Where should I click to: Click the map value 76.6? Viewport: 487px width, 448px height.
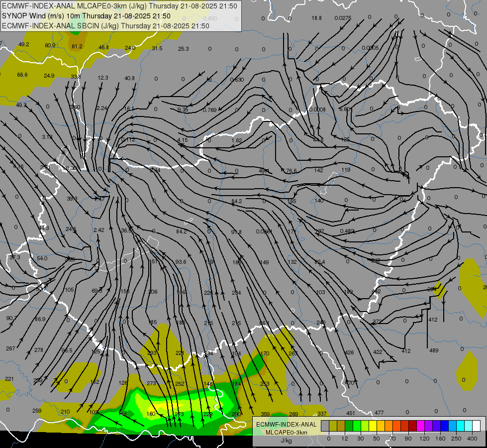[x=292, y=171]
